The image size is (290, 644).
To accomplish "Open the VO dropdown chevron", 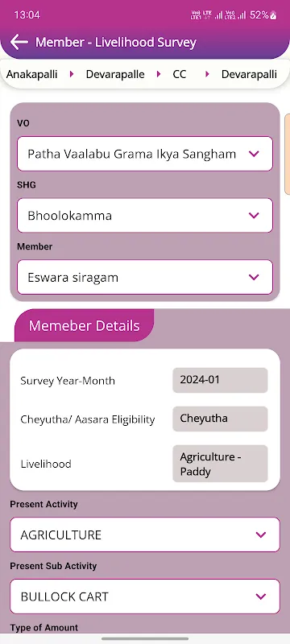I will coord(254,154).
